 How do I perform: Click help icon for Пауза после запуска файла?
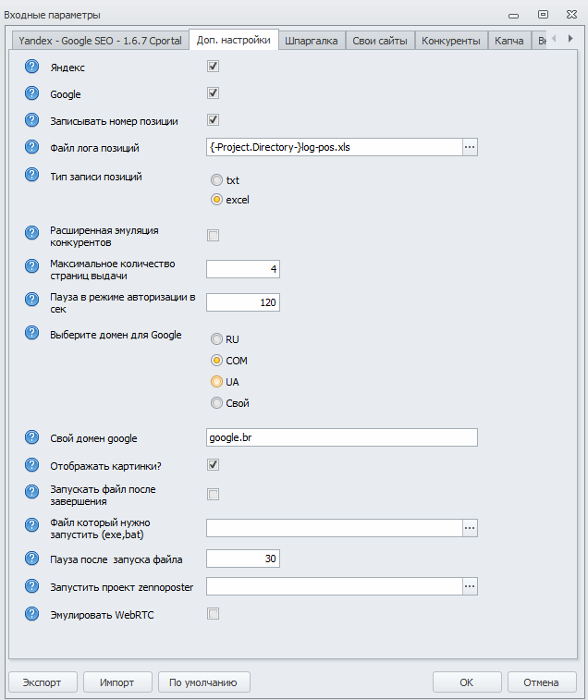32,559
